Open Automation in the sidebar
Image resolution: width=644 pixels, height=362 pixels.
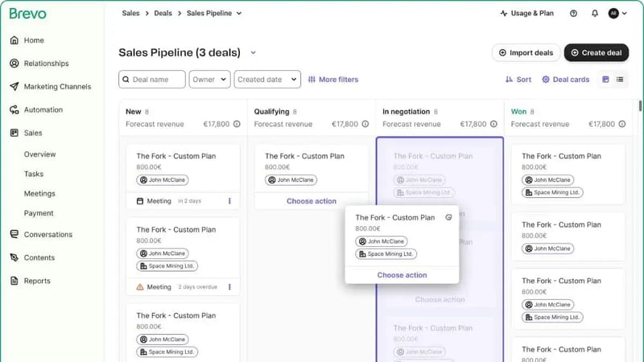coord(43,110)
